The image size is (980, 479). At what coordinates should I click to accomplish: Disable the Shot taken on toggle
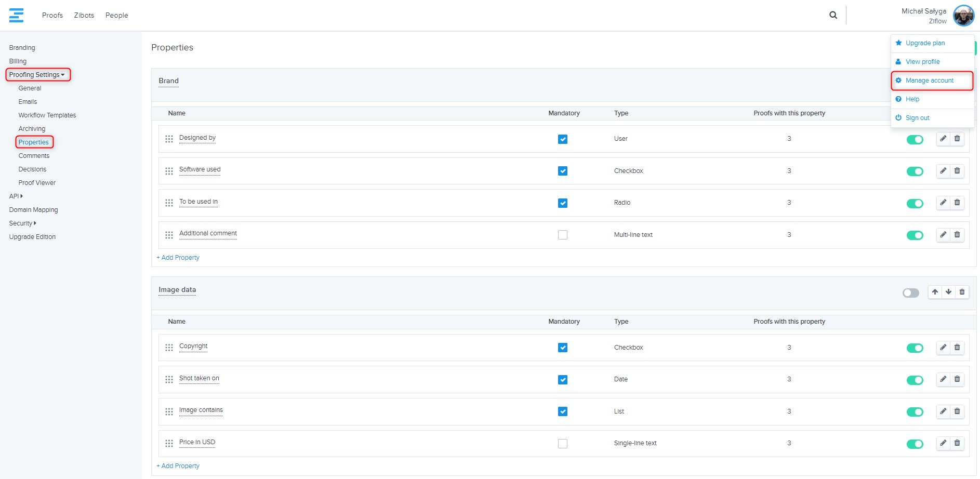click(915, 380)
